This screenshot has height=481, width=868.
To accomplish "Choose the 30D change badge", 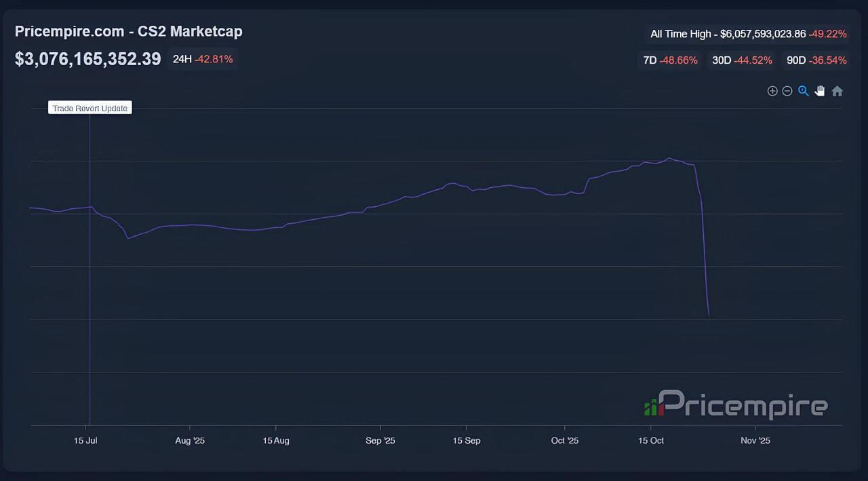I will pos(742,60).
